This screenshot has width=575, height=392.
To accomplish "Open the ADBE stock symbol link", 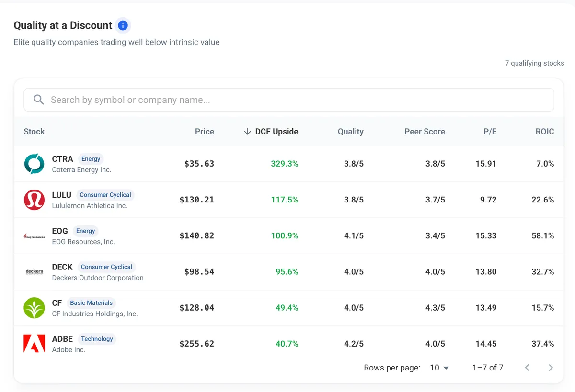I will pos(62,339).
